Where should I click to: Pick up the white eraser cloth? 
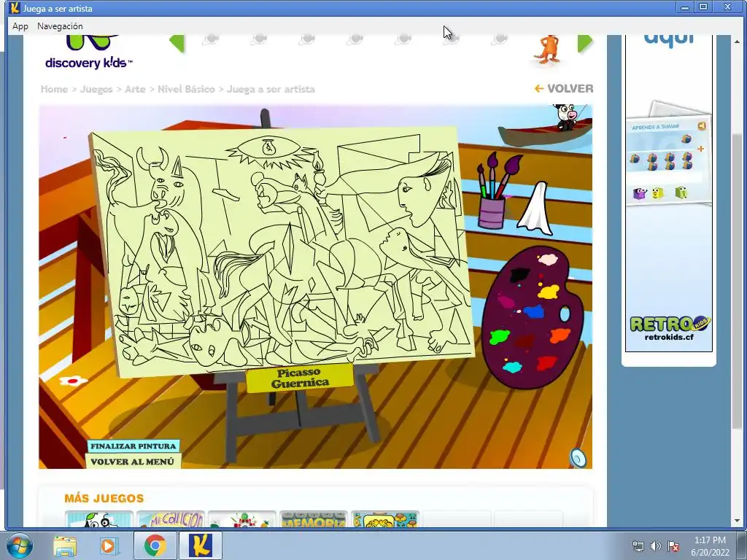point(535,209)
